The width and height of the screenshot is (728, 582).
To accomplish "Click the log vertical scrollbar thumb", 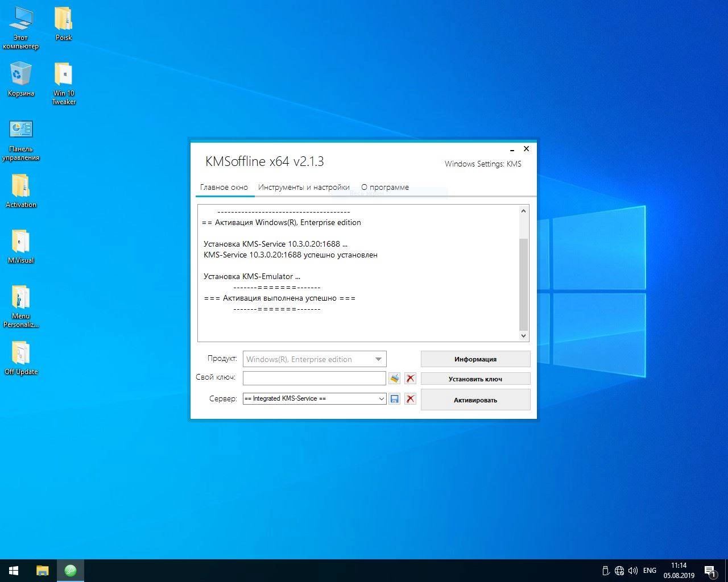I will [524, 284].
